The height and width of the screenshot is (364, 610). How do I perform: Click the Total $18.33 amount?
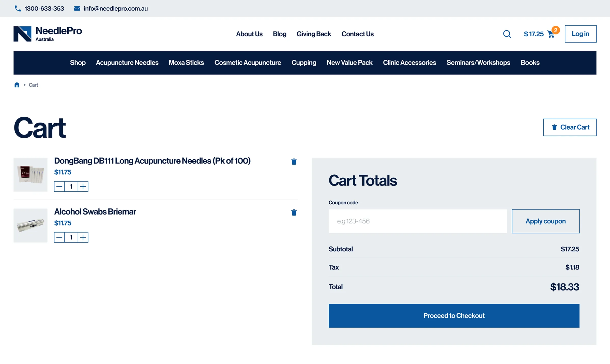click(x=565, y=287)
